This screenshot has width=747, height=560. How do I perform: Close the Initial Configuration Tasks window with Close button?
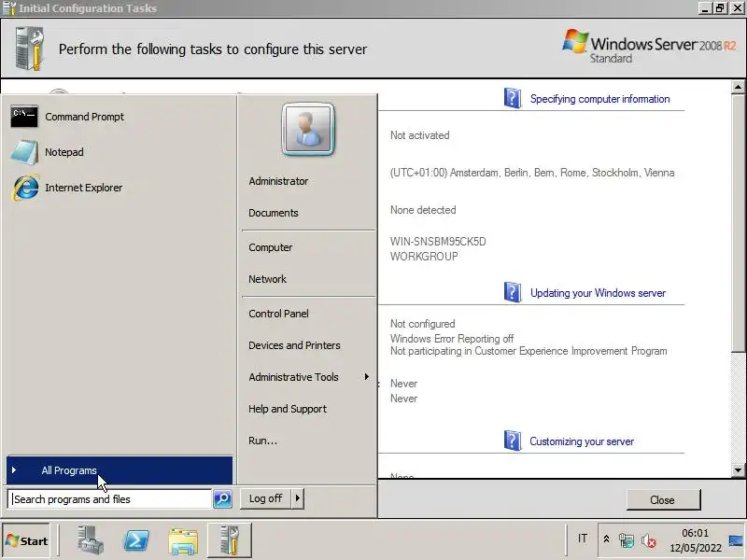(663, 500)
